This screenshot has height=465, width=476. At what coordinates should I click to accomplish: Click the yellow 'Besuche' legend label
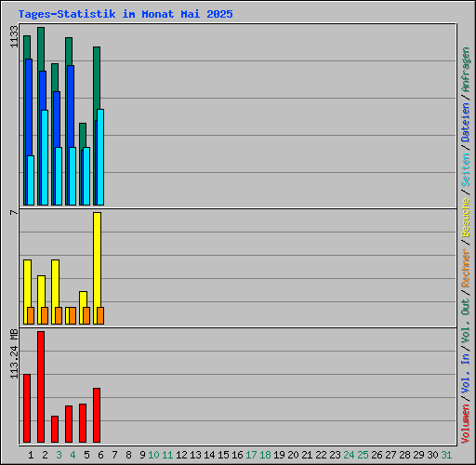[x=466, y=218]
